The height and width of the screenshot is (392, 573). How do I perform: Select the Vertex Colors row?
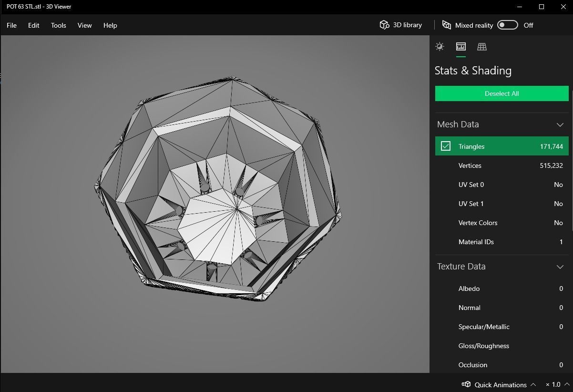coord(501,223)
